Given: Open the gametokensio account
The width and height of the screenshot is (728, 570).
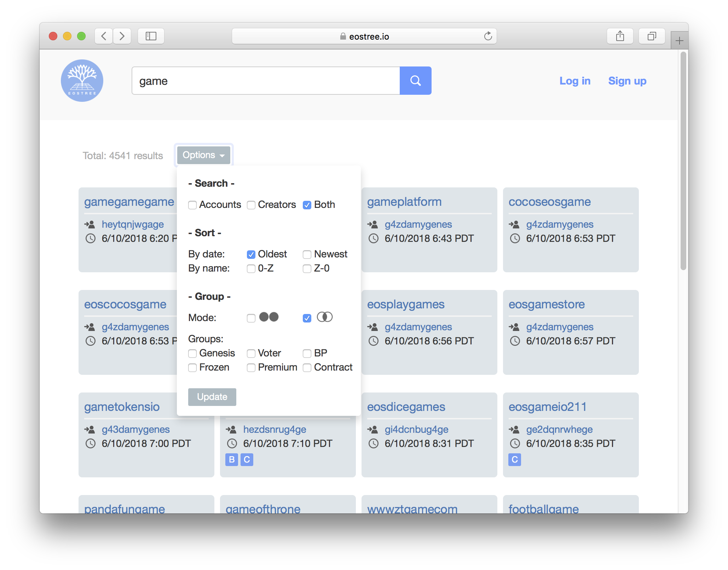Looking at the screenshot, I should coord(122,407).
